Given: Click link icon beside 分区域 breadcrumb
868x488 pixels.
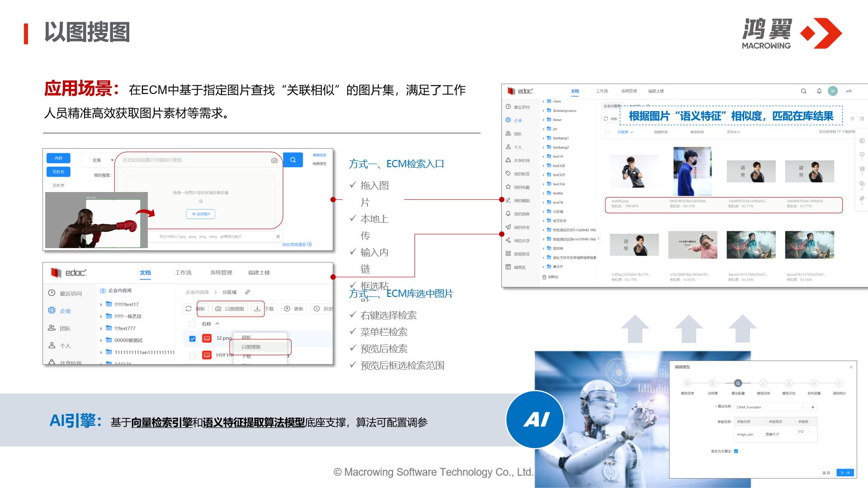Looking at the screenshot, I should [248, 292].
